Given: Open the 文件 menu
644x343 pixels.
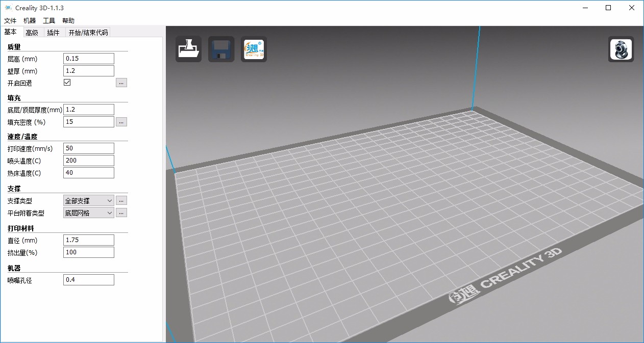Looking at the screenshot, I should pos(10,20).
